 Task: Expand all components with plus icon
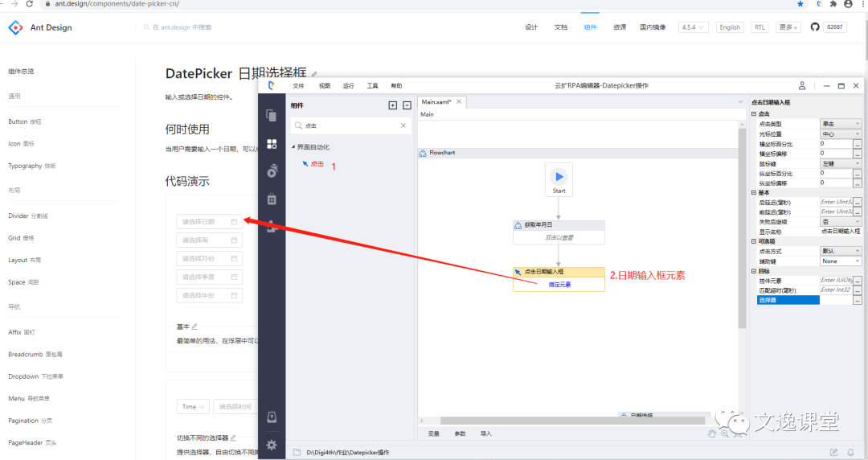pyautogui.click(x=392, y=105)
